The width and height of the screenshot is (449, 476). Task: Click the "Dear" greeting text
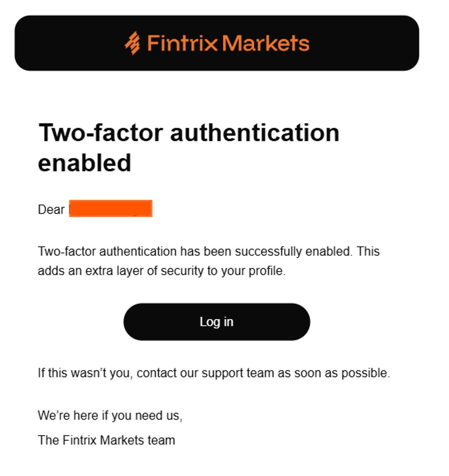pyautogui.click(x=51, y=210)
